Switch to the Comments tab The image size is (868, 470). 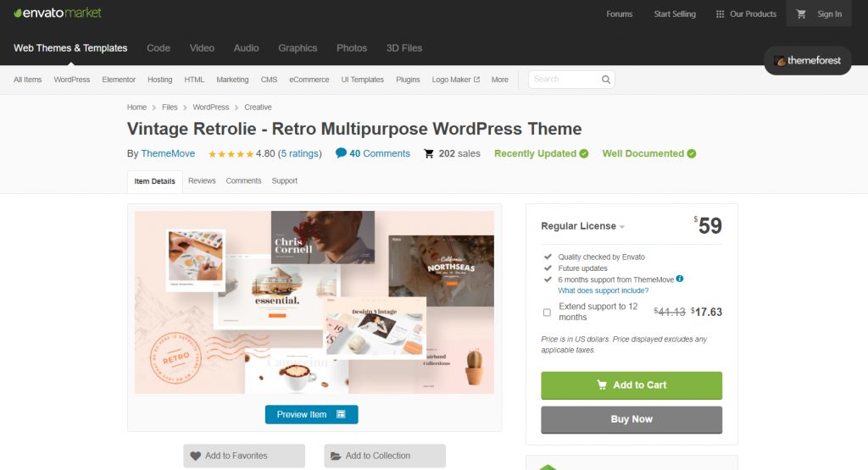(243, 181)
